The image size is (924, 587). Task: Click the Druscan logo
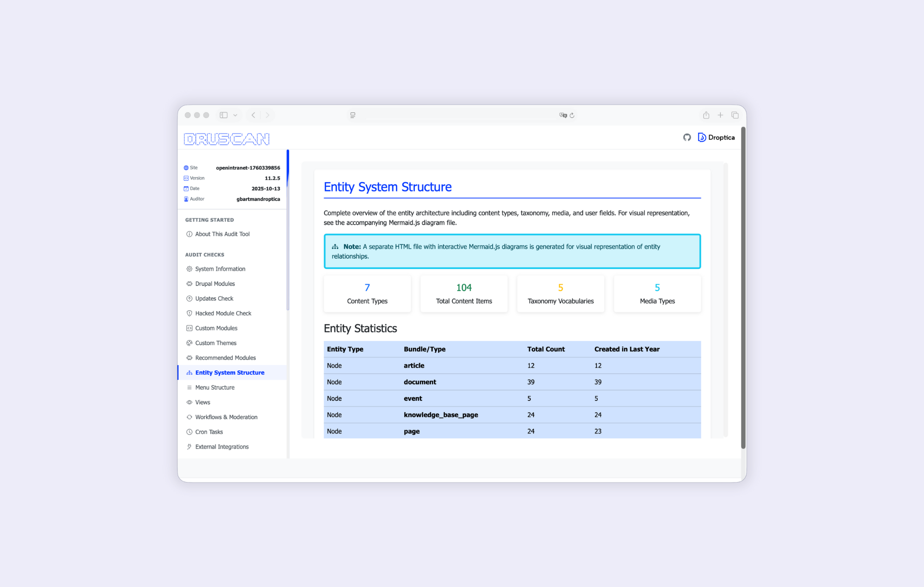[226, 139]
